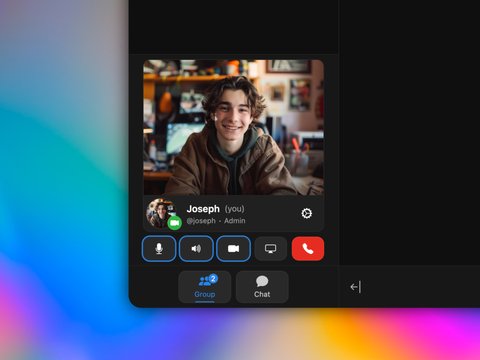480x360 pixels.
Task: Switch to the Group tab
Action: coord(205,287)
